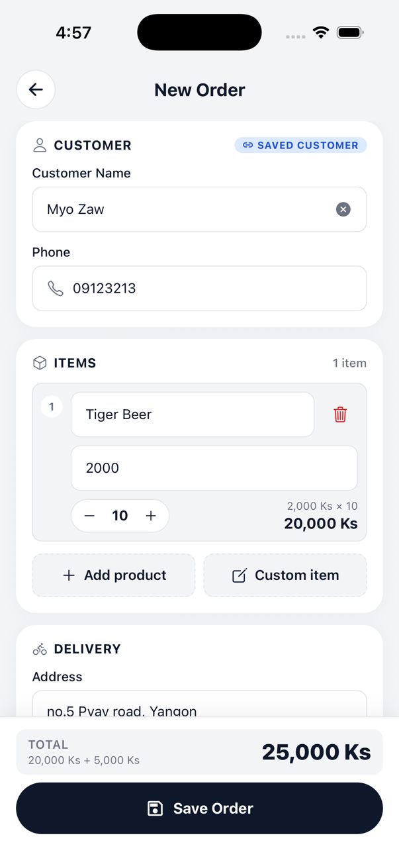Open Custom item

pos(285,575)
